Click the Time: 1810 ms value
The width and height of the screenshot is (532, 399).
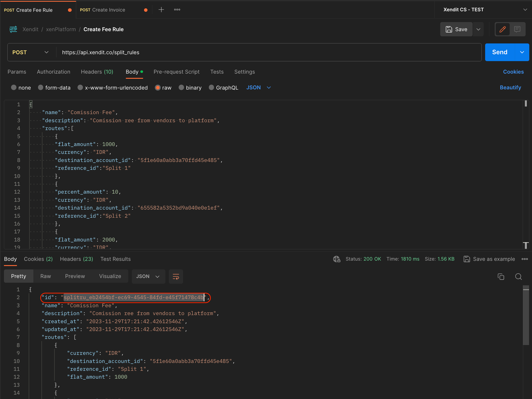[403, 259]
